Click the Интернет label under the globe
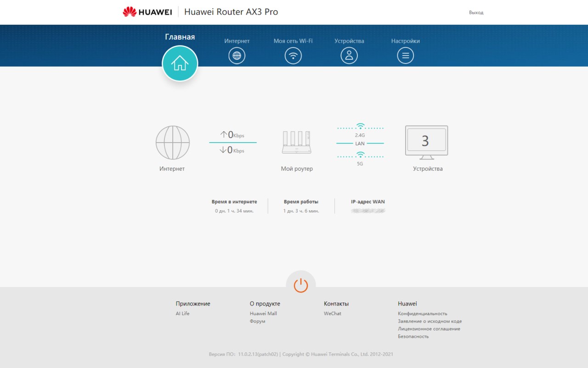 pyautogui.click(x=172, y=169)
